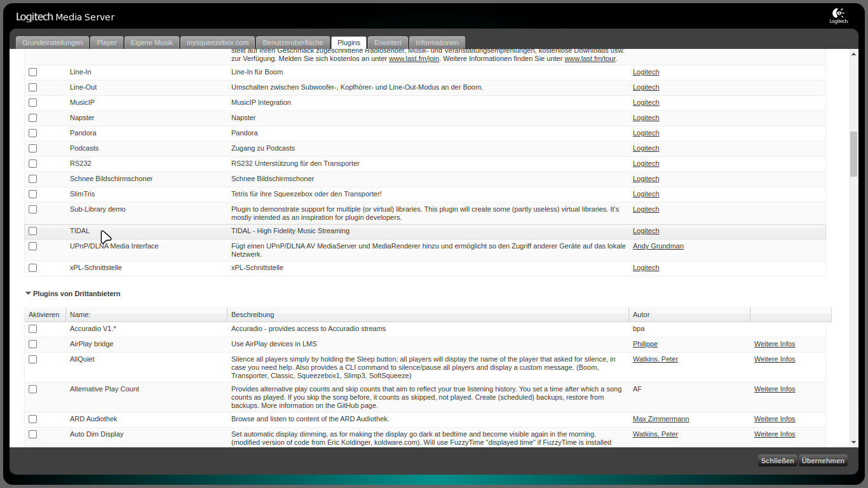Click the vertical scrollbar thumb
868x488 pixels.
point(853,154)
